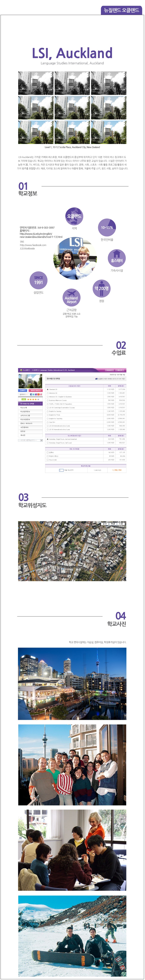Click the Facebook share icon in sidebar
Screen dimensions: 145x980
coord(31,394)
